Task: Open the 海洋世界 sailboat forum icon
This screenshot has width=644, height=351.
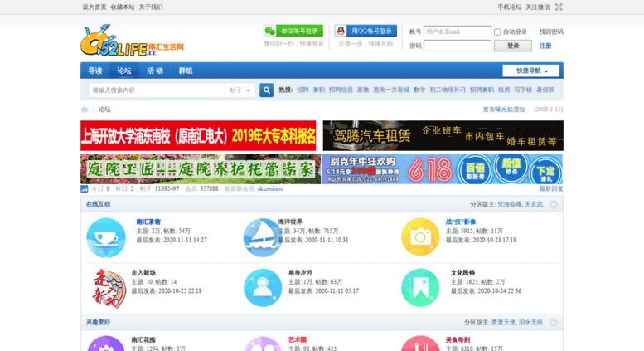Action: (261, 237)
